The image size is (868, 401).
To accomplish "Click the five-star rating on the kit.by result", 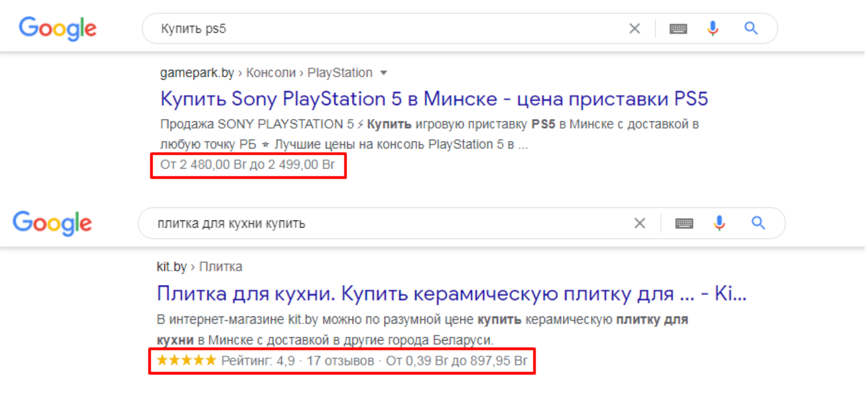I will click(x=186, y=361).
